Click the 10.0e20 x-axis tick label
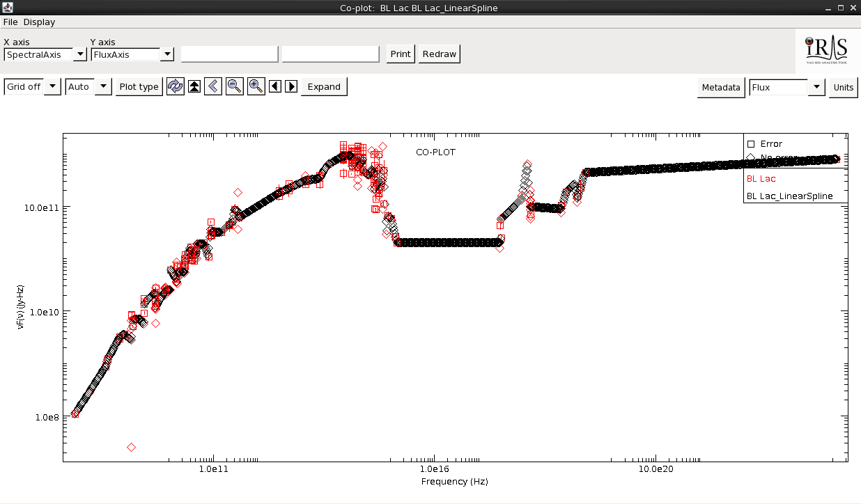861x504 pixels. (x=656, y=470)
